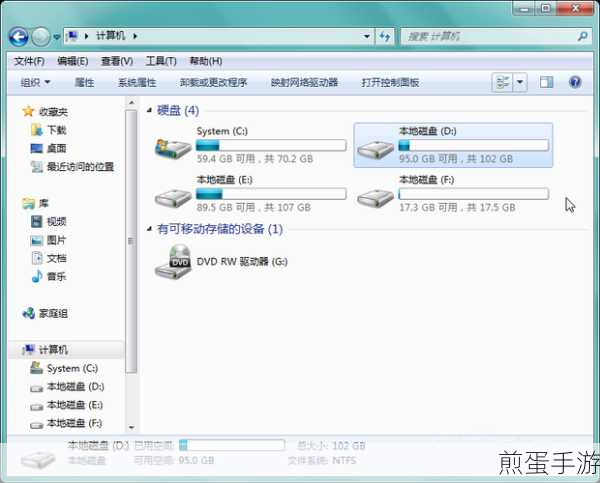
Task: Open the view options dropdown arrow
Action: [520, 82]
